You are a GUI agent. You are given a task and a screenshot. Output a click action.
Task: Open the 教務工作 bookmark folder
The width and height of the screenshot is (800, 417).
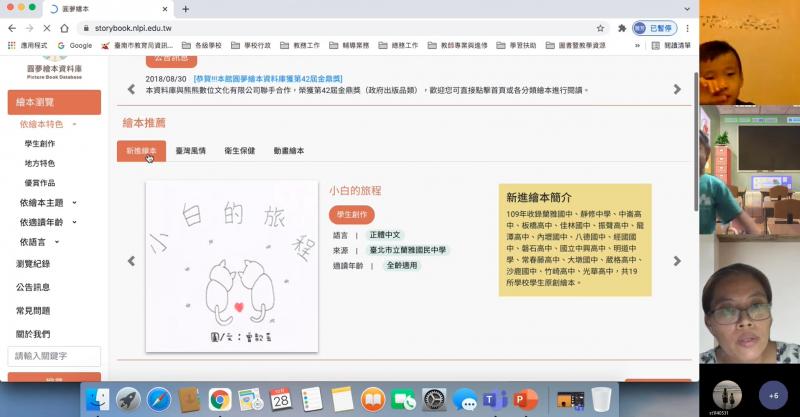click(300, 45)
